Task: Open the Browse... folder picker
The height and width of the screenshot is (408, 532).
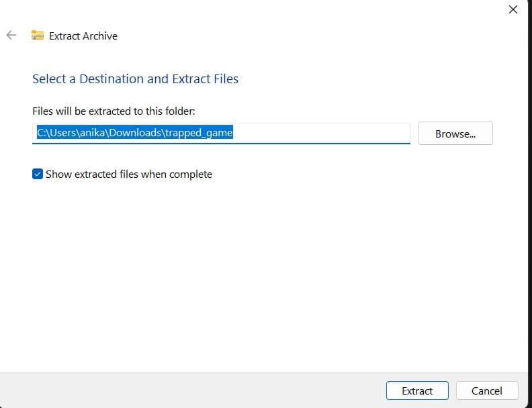Action: [455, 134]
